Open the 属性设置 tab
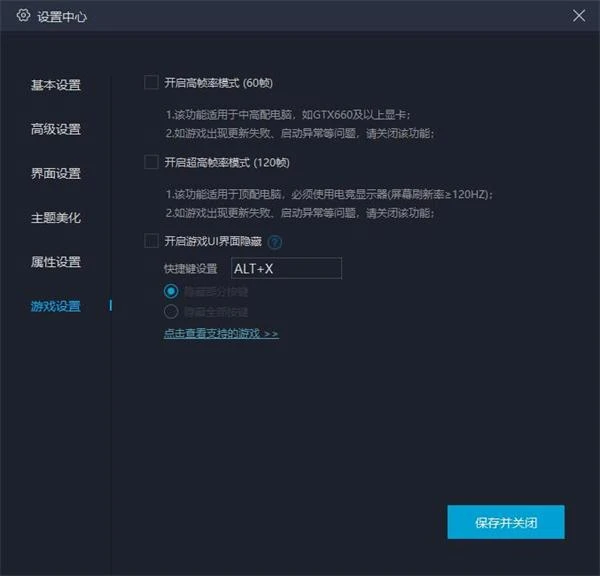Viewport: 600px width, 576px height. 56,262
